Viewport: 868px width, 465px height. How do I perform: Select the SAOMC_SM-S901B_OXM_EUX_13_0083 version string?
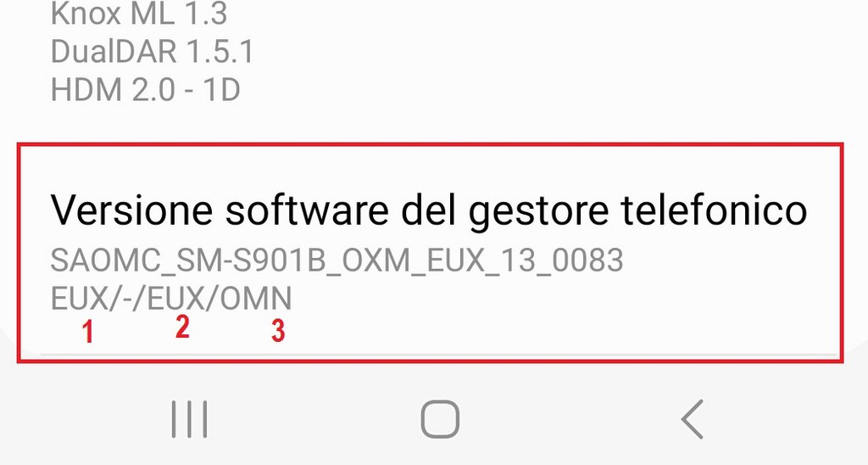(x=337, y=261)
